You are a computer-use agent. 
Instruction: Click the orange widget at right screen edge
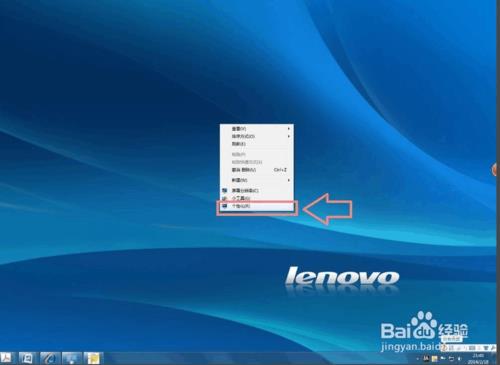pos(494,170)
